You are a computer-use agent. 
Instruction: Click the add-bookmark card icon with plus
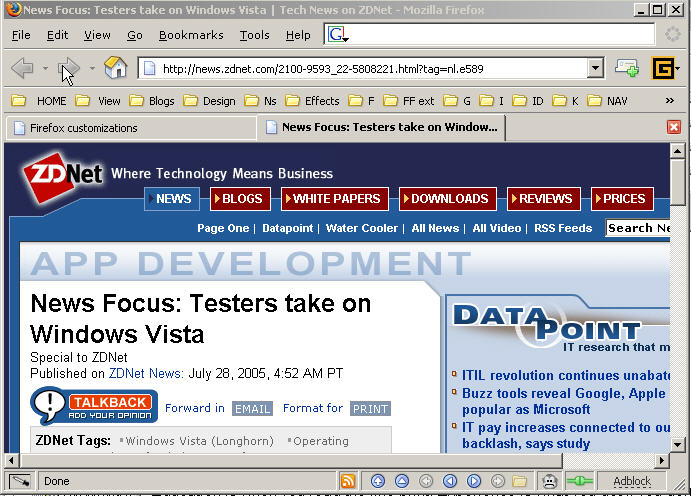pyautogui.click(x=627, y=68)
